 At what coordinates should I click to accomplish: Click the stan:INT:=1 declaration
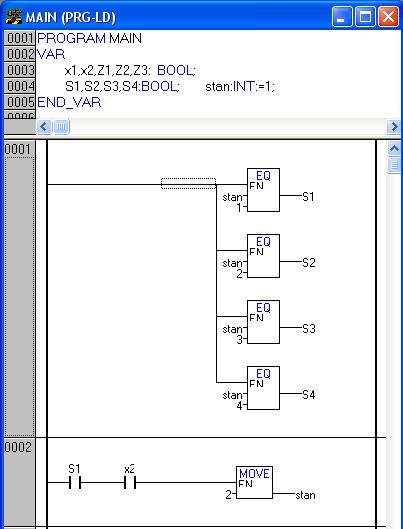tap(240, 86)
